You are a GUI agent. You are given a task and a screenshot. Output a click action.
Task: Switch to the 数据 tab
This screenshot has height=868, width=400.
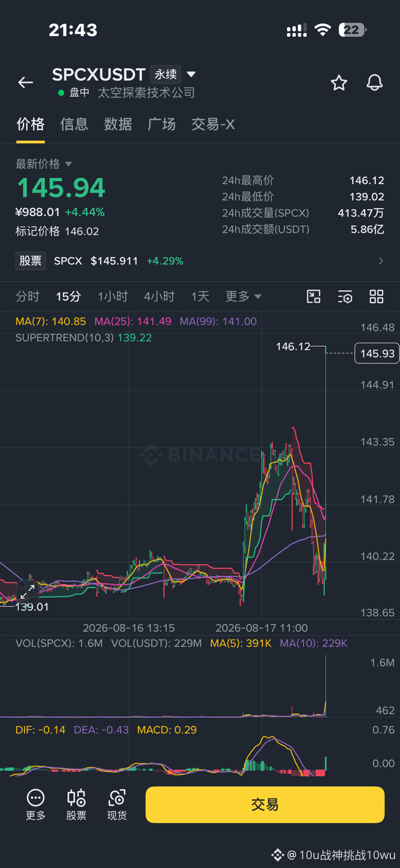tap(118, 124)
